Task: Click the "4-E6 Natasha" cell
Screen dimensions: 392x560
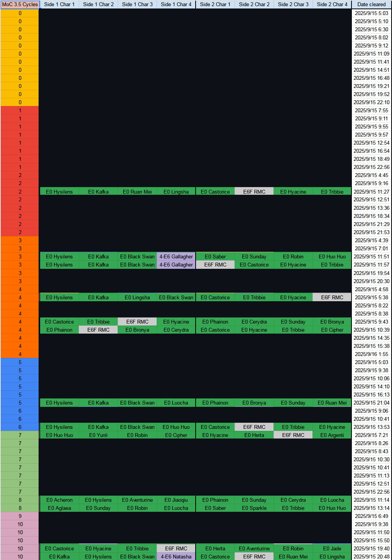Action: pyautogui.click(x=176, y=557)
